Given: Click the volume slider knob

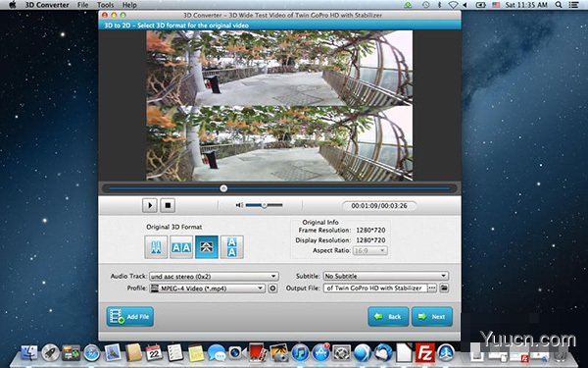Looking at the screenshot, I should coord(264,205).
